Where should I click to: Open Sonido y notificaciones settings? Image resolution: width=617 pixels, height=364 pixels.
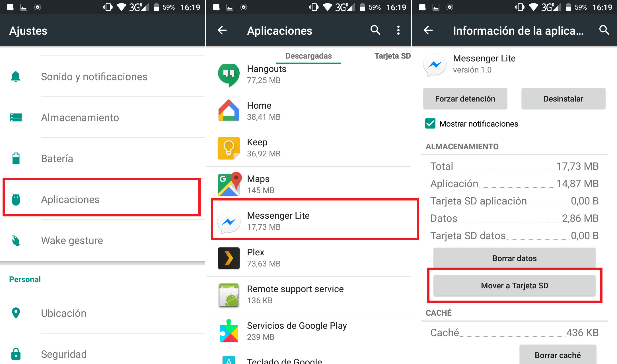click(102, 76)
